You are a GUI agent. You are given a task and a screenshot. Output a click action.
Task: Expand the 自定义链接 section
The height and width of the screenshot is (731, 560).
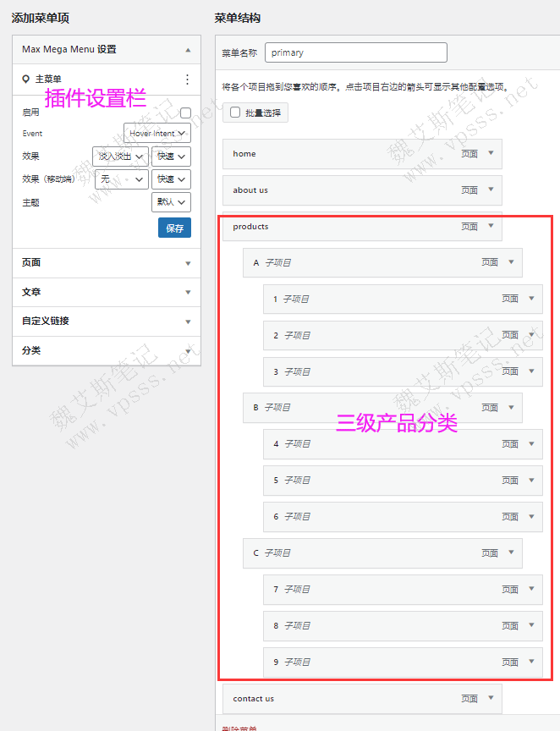click(188, 322)
